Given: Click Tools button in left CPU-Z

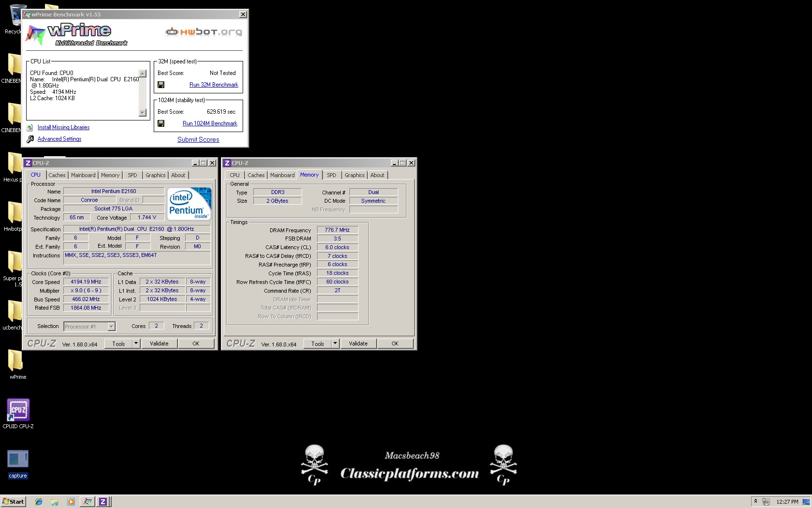Looking at the screenshot, I should click(119, 344).
